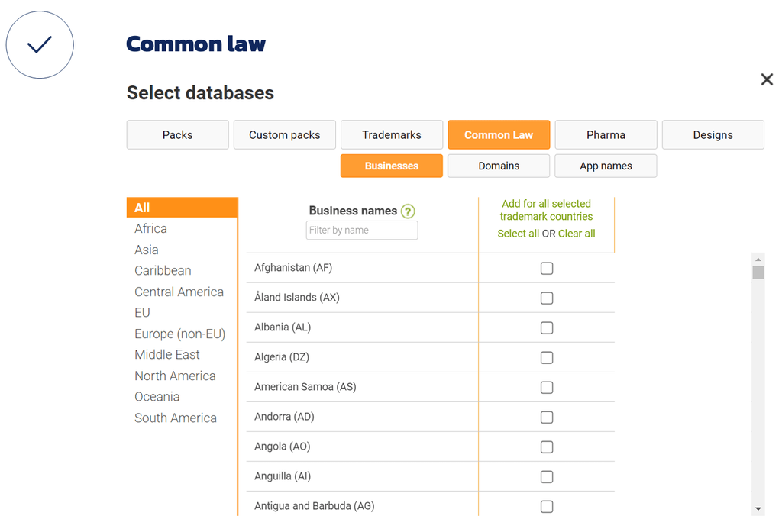Select the App names tab

pos(606,166)
